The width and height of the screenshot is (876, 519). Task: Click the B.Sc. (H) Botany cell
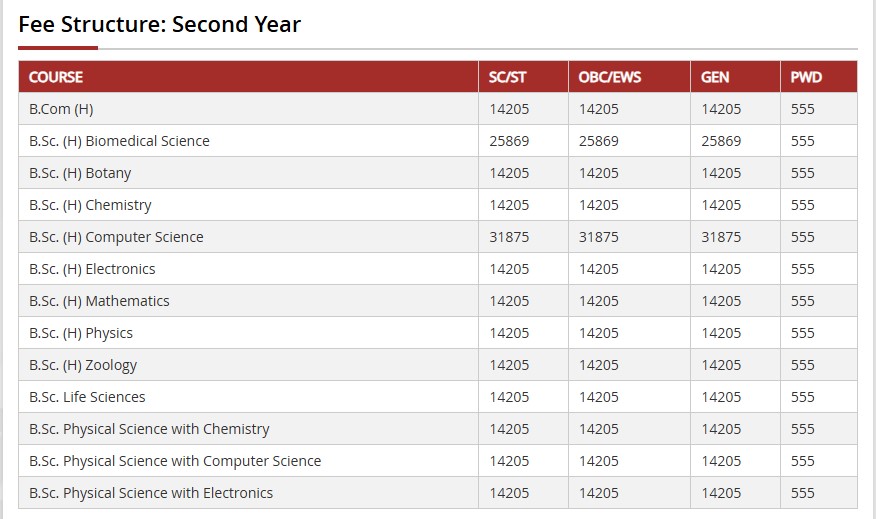coord(80,173)
